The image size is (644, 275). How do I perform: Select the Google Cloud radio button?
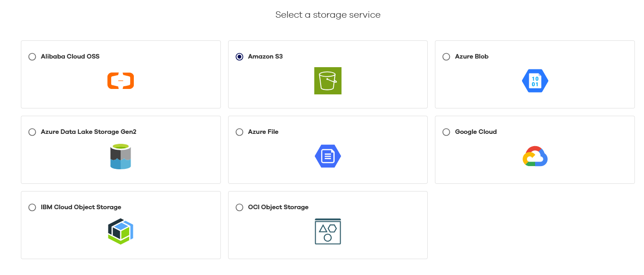point(446,132)
